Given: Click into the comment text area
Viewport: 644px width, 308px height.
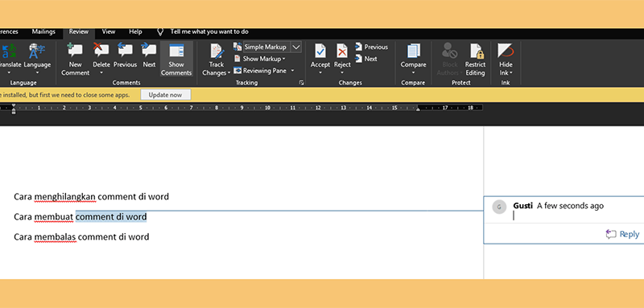Looking at the screenshot, I should click(x=575, y=216).
